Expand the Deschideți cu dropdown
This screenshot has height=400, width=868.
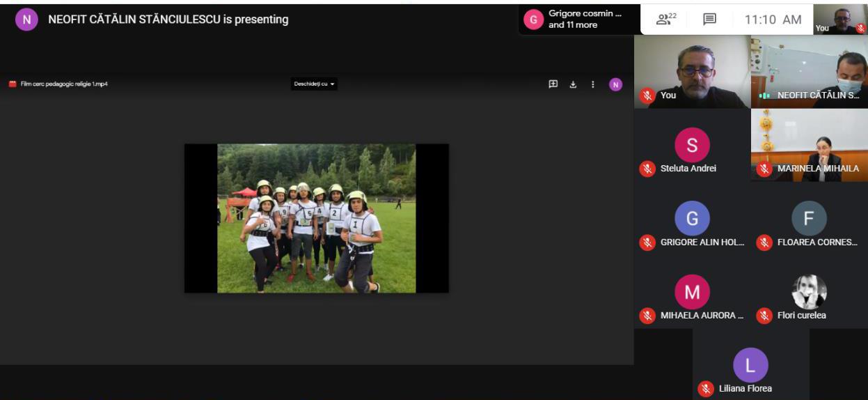coord(314,84)
